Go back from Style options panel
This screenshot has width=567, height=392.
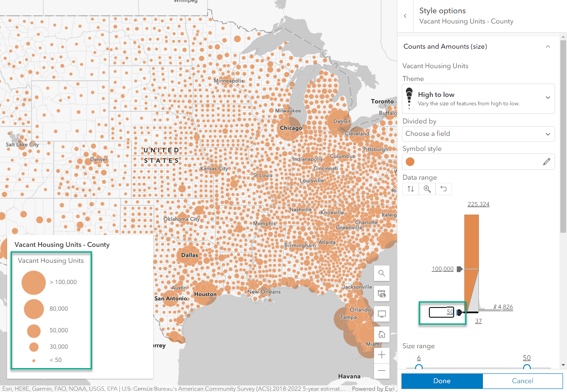point(405,16)
